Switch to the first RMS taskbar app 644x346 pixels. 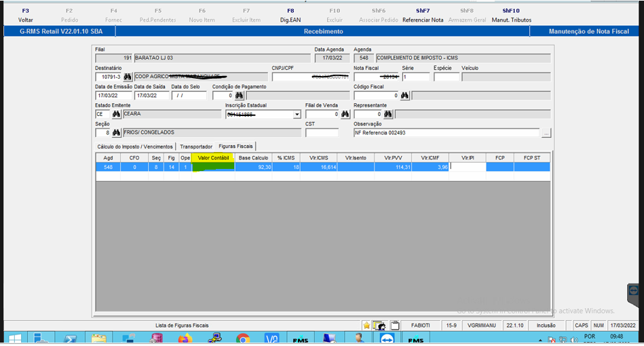tap(300, 339)
